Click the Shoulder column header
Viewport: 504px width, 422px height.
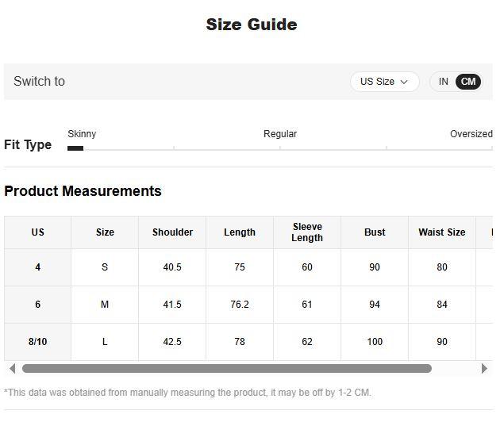tap(172, 232)
